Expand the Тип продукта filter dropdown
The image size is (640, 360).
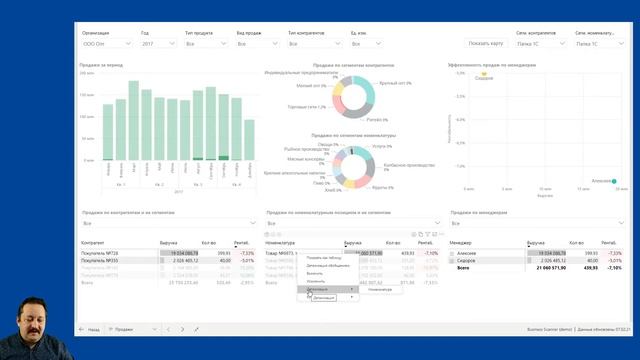coord(206,44)
